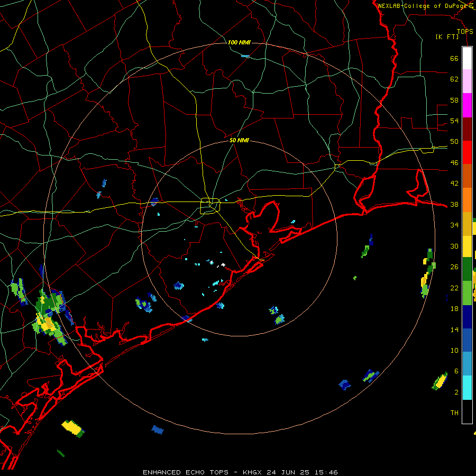Click the "34" legend value
The height and width of the screenshot is (476, 476).
[454, 225]
